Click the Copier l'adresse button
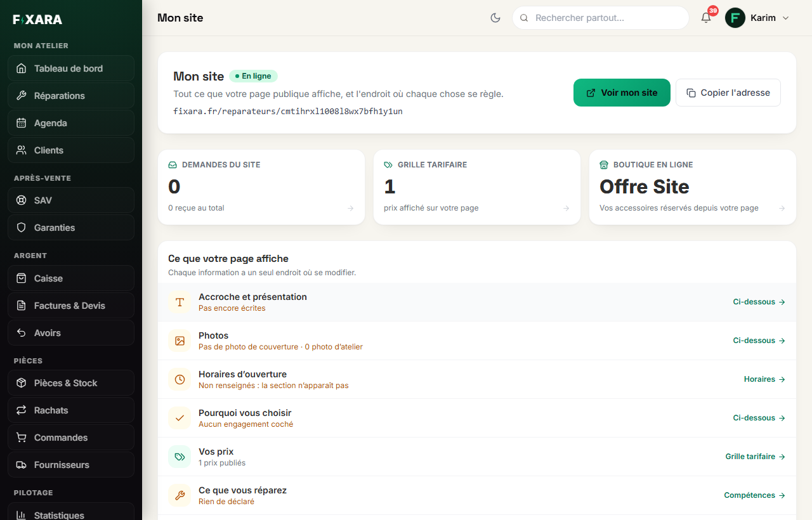The height and width of the screenshot is (520, 812). [x=728, y=93]
